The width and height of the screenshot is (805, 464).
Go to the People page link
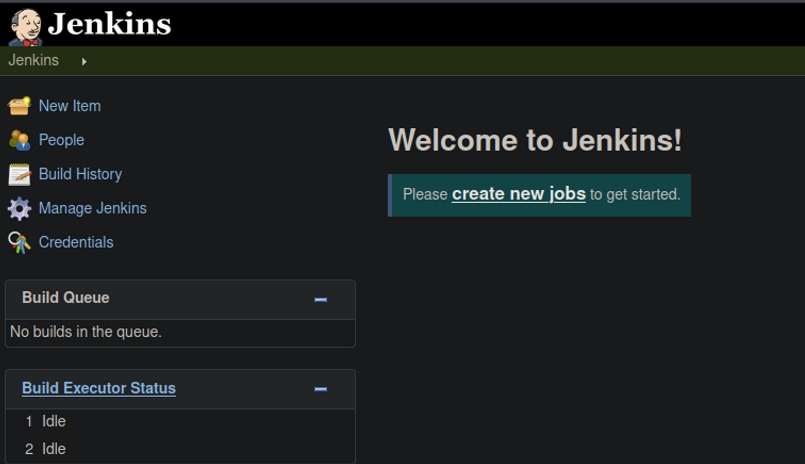click(x=61, y=140)
